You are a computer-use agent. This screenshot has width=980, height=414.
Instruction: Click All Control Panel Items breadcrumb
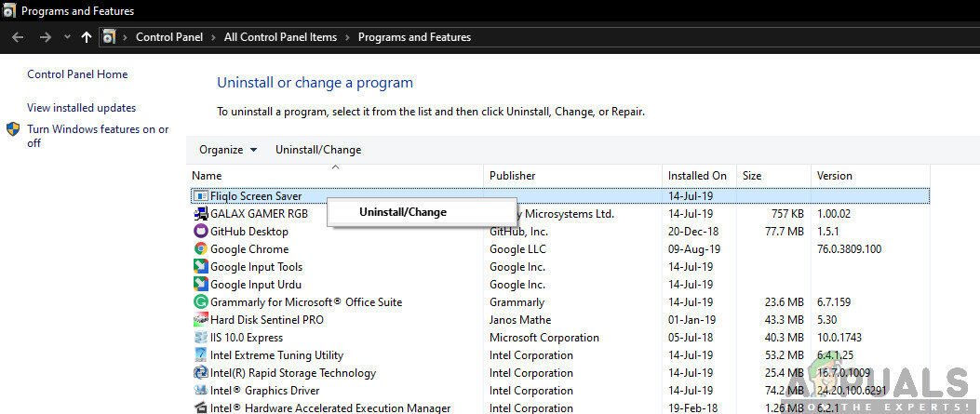point(280,37)
